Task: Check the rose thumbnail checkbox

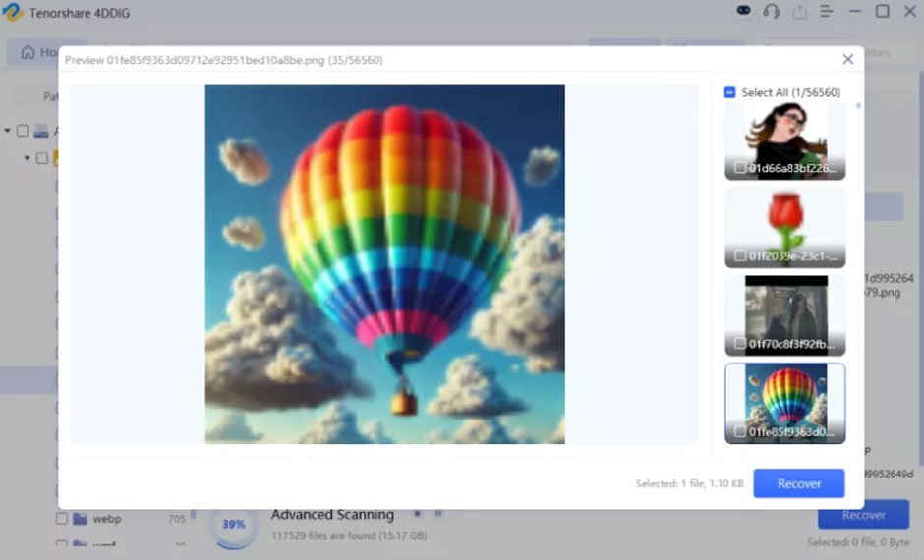Action: [x=740, y=255]
